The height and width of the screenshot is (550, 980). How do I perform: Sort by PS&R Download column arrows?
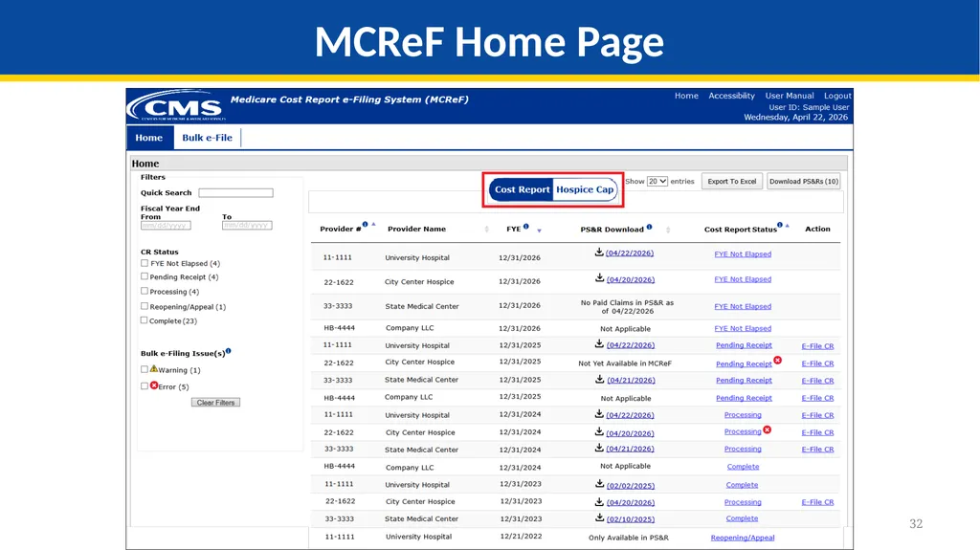point(668,230)
